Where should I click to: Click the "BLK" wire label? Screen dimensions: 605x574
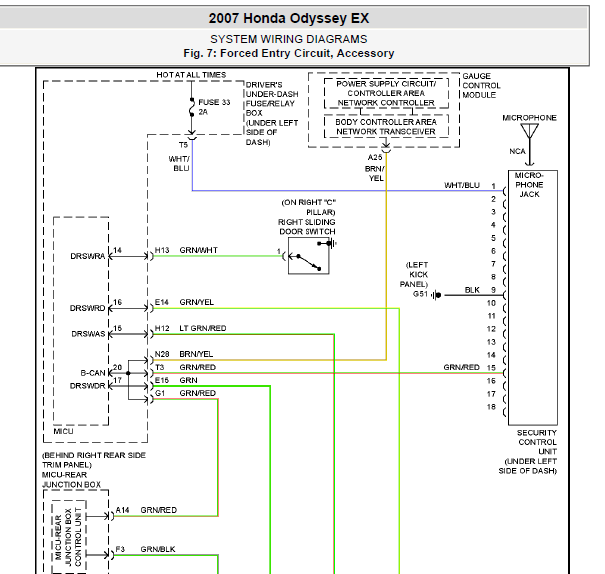point(472,290)
